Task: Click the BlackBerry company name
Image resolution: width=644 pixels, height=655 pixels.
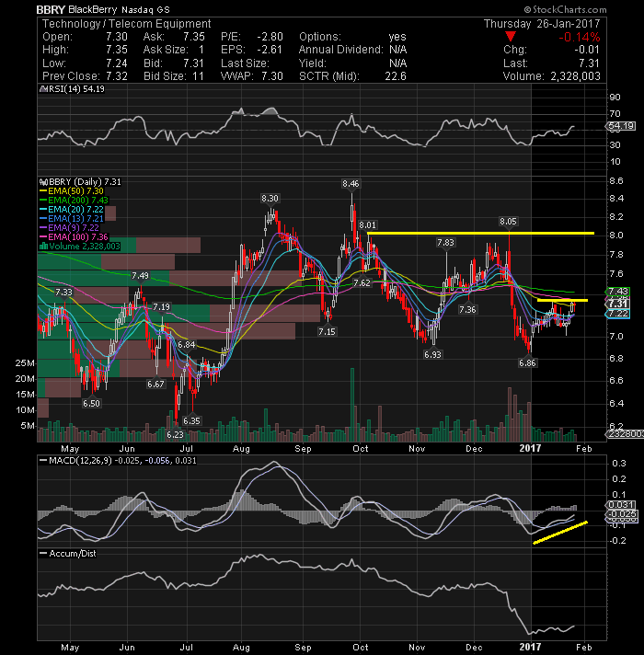Action: 94,9
